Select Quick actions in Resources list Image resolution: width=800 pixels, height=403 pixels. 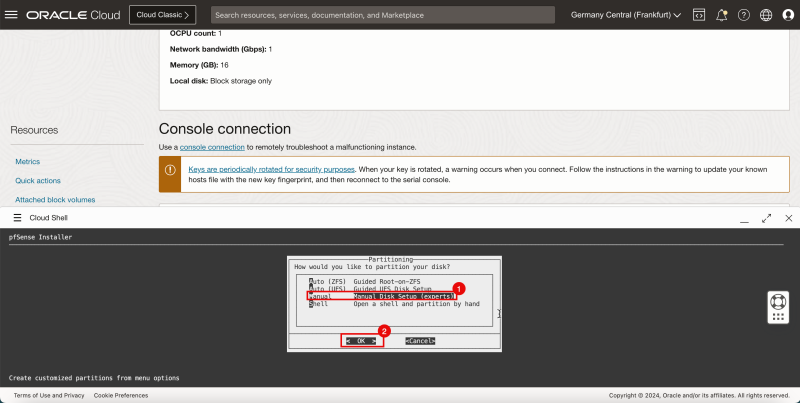coord(38,181)
